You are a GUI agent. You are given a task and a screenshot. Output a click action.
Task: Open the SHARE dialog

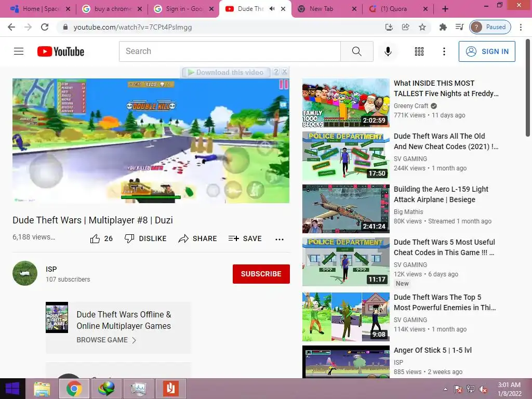tap(197, 239)
